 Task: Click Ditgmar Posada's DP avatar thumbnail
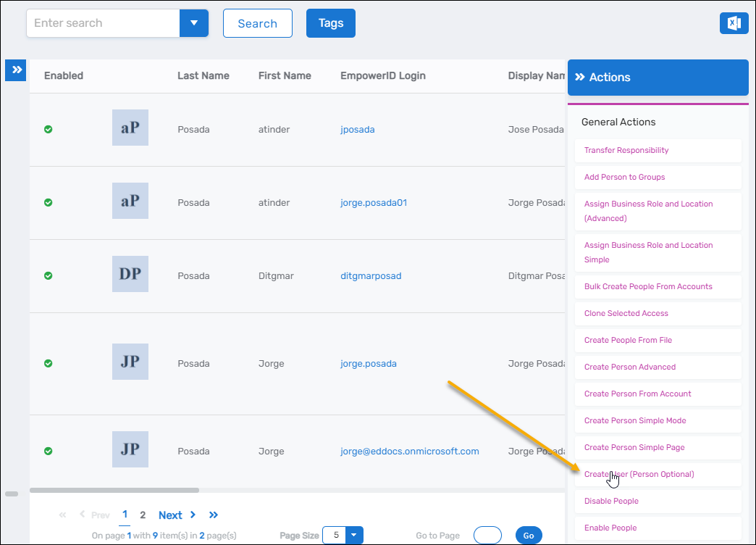click(130, 274)
